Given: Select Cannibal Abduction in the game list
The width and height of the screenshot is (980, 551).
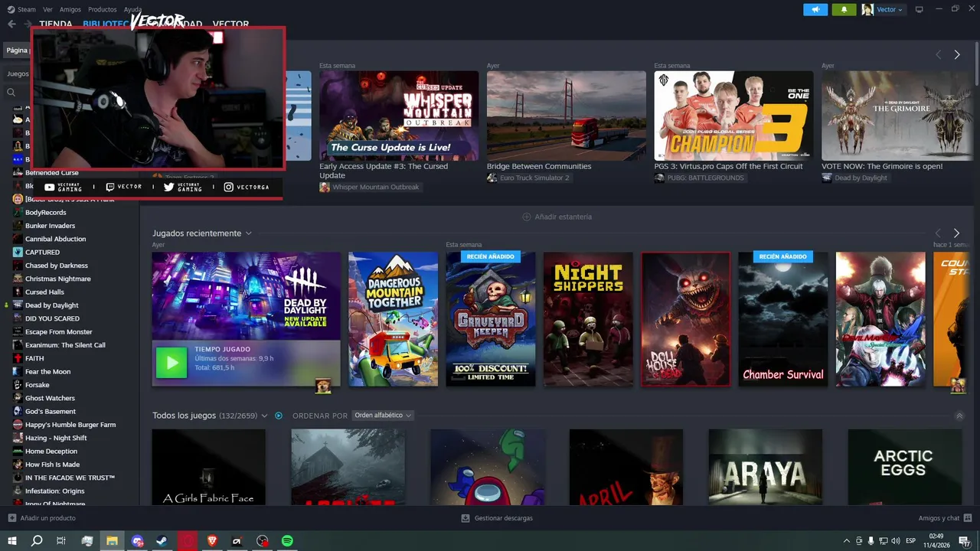Looking at the screenshot, I should coord(55,239).
